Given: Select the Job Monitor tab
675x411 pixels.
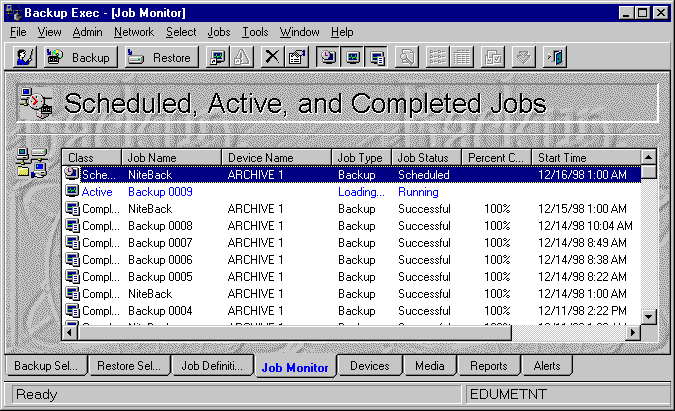Looking at the screenshot, I should [295, 367].
